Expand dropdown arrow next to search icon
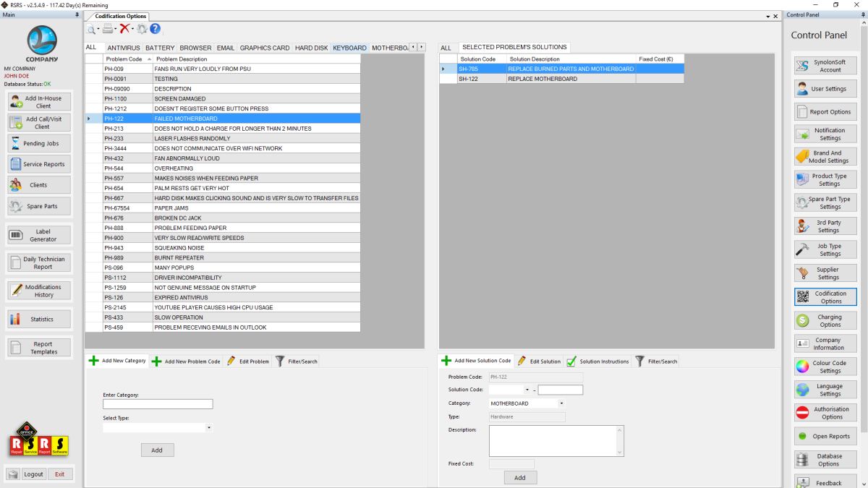Image resolution: width=868 pixels, height=488 pixels. [98, 30]
